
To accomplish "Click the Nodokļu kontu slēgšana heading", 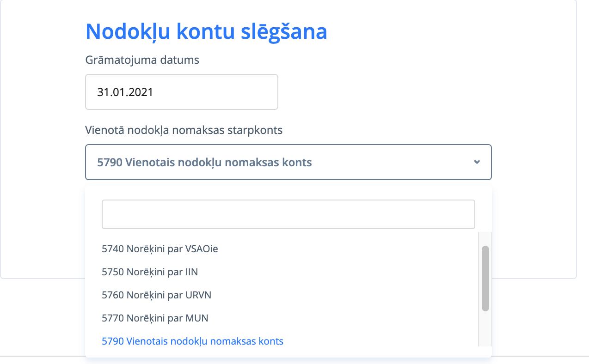I will tap(206, 31).
